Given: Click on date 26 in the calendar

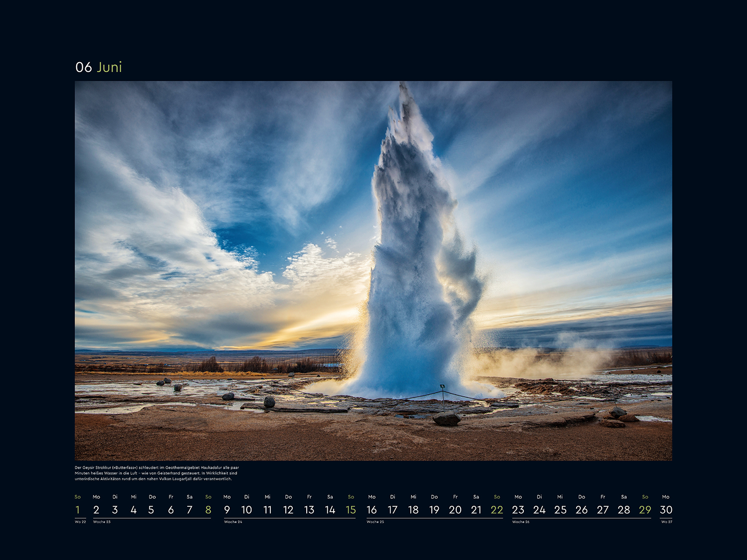Looking at the screenshot, I should pos(581,510).
